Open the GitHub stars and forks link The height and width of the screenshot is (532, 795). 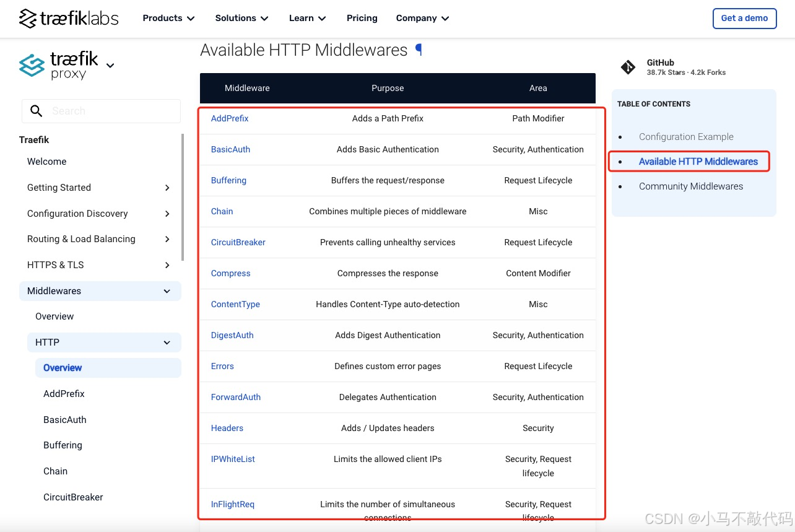click(x=686, y=68)
